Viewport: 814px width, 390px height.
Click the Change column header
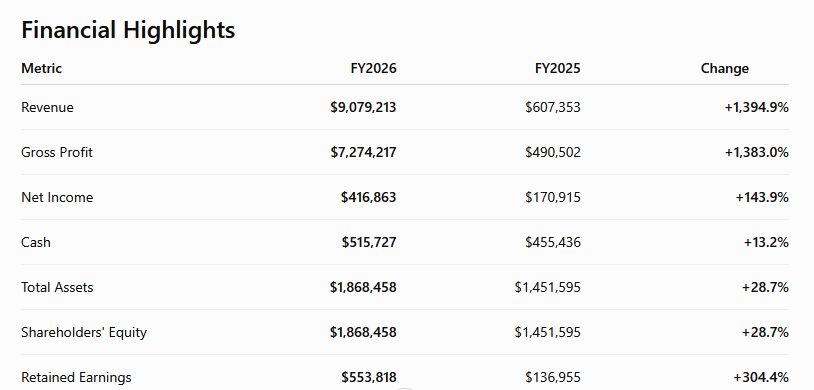(725, 69)
